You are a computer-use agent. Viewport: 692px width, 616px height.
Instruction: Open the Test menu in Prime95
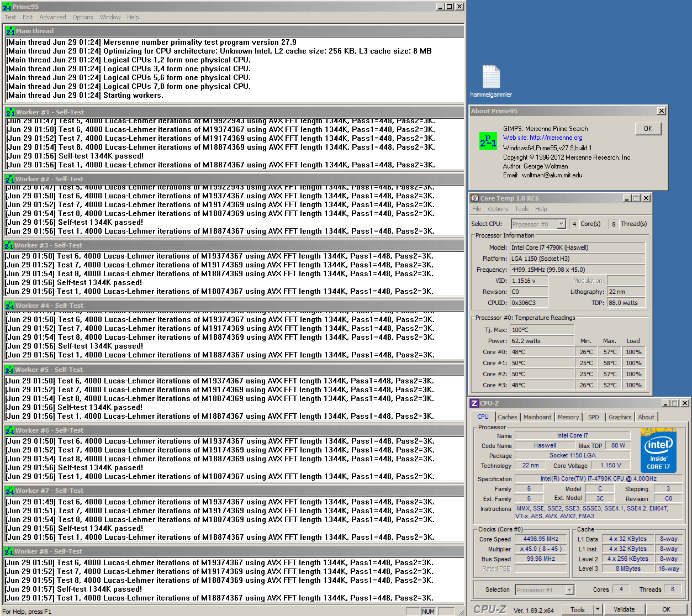click(x=10, y=17)
